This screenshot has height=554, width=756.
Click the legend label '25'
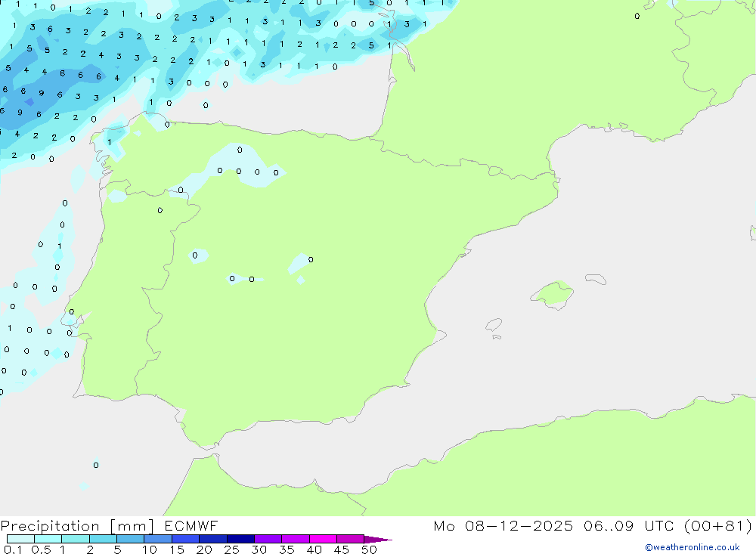(231, 549)
